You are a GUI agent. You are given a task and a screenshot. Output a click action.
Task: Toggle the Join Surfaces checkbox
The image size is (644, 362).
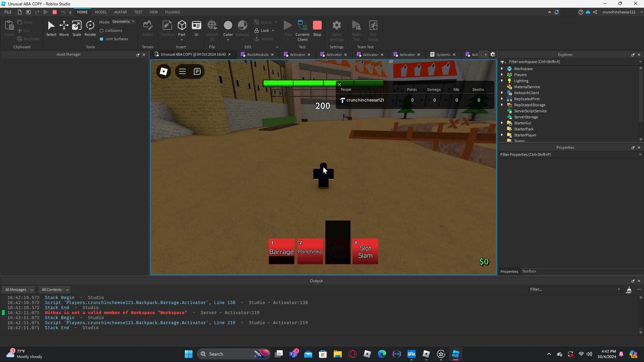101,39
